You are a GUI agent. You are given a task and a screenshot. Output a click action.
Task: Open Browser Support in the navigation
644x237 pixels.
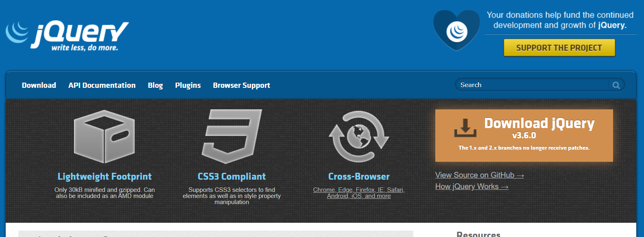coord(242,85)
